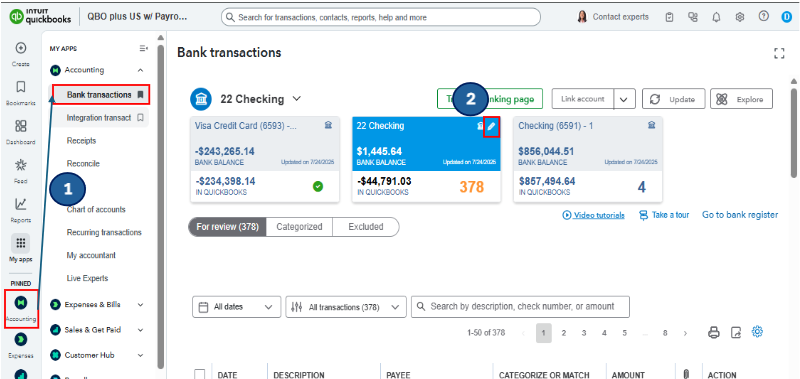Open the Link account dropdown arrow
This screenshot has width=800, height=379.
(624, 99)
